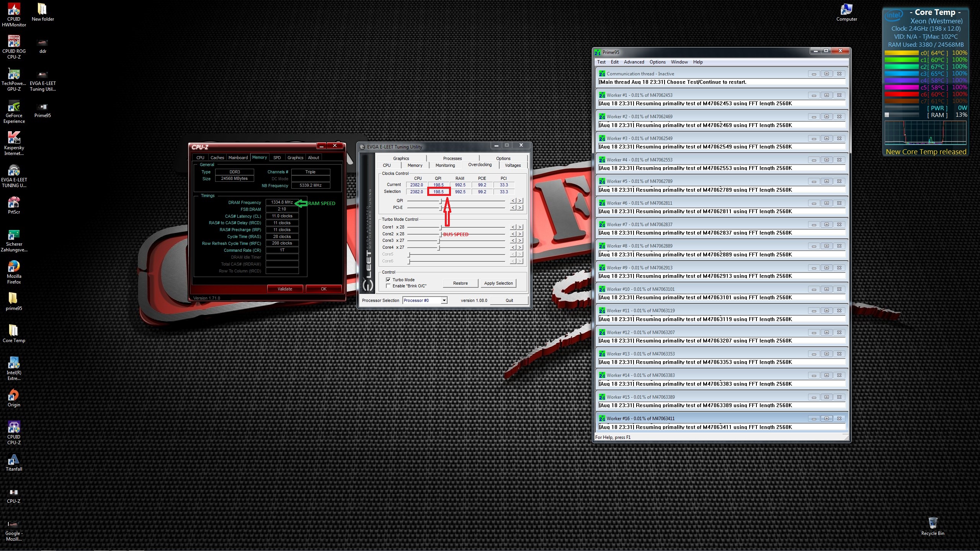Increase QPI with right arrow button
Screen dimensions: 980x551
coord(520,201)
